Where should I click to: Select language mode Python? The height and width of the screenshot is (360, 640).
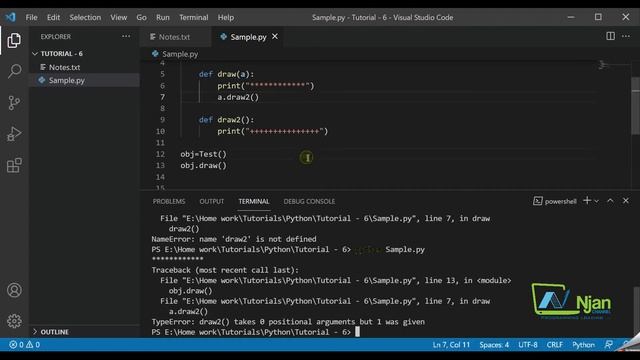tap(583, 345)
